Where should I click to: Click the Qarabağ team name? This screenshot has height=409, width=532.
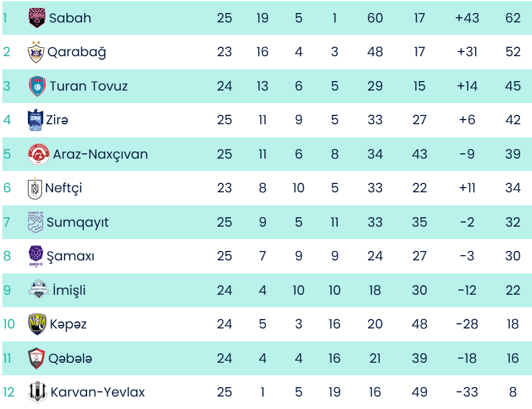pos(76,52)
